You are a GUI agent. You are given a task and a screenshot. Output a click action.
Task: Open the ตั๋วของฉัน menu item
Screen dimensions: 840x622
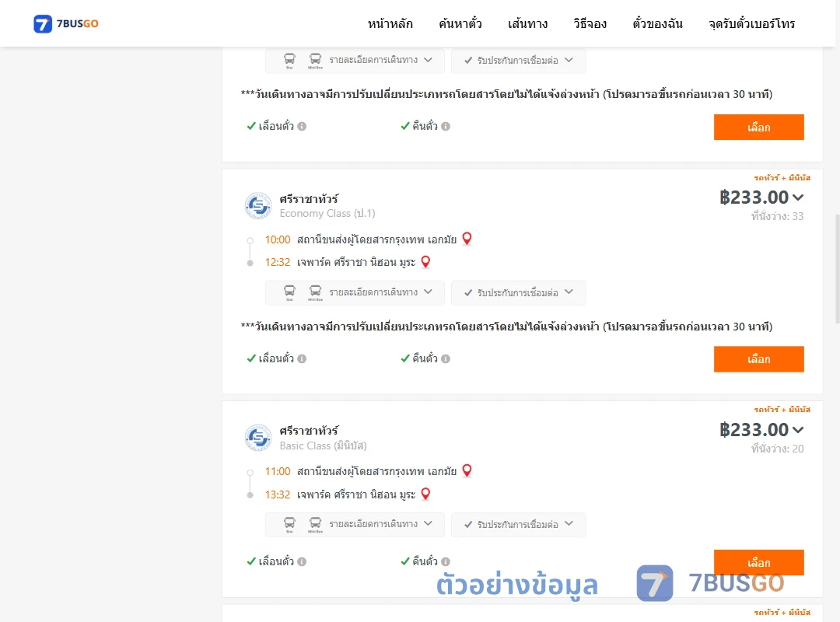coord(657,23)
